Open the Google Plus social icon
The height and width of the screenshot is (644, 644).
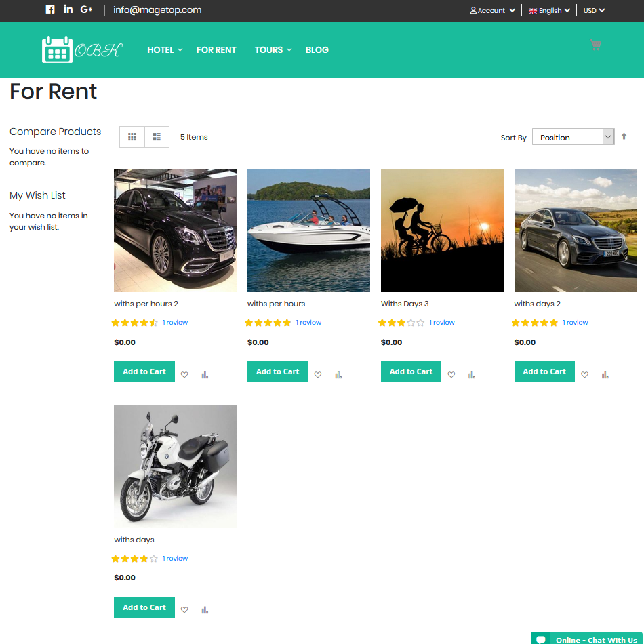point(86,9)
